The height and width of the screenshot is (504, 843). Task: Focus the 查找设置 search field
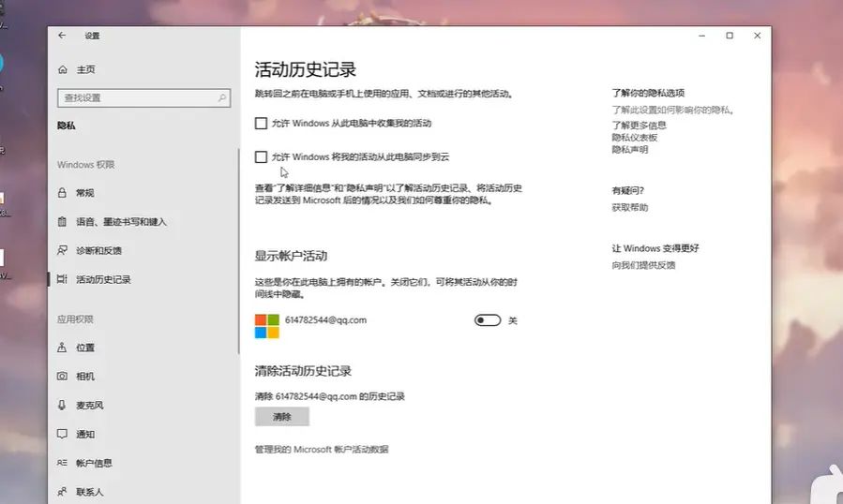[143, 97]
